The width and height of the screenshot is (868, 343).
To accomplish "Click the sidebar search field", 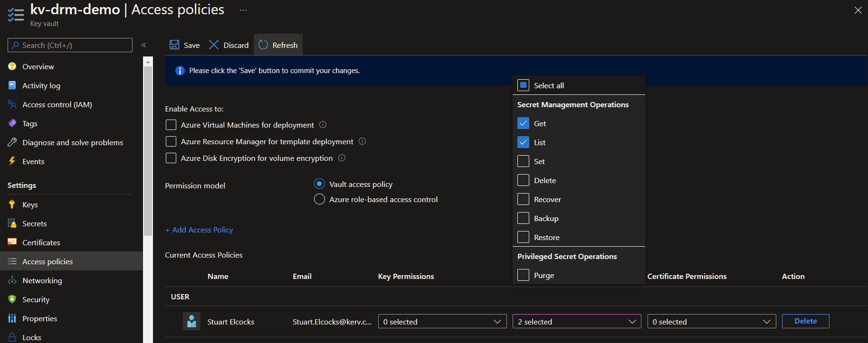I will [x=70, y=45].
